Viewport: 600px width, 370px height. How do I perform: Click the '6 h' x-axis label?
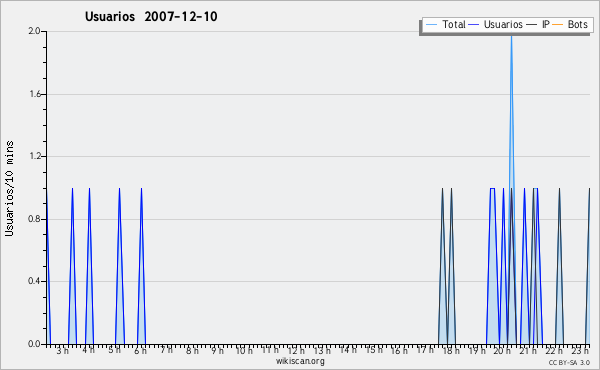140,351
